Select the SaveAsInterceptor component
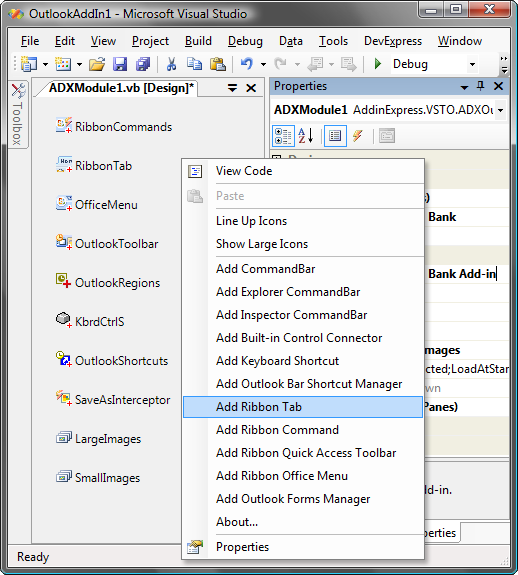 113,399
